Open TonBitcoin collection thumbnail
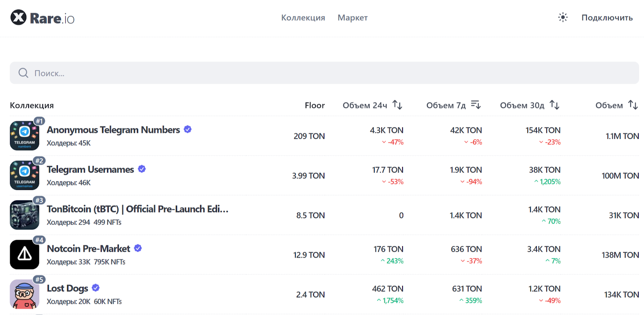This screenshot has width=644, height=315. (25, 215)
